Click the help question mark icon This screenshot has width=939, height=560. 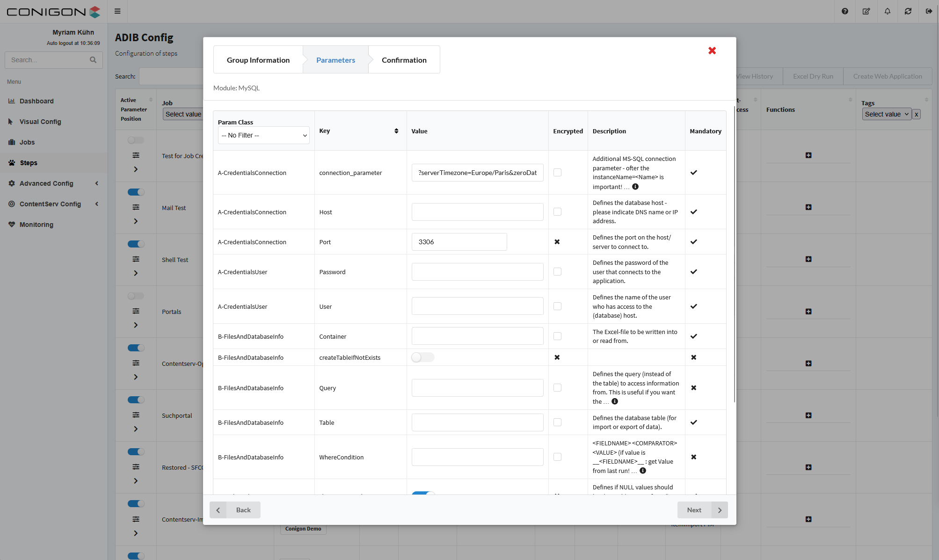[x=844, y=11]
